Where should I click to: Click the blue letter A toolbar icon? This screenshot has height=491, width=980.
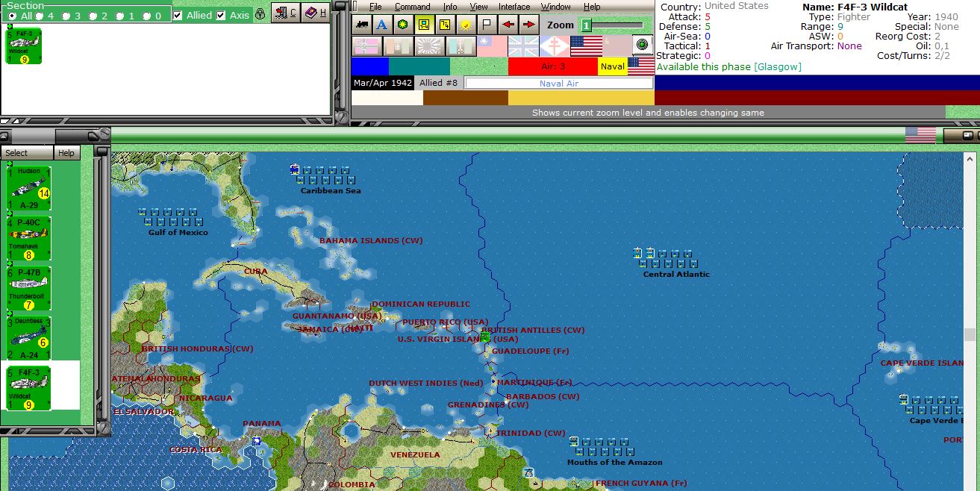coord(382,25)
